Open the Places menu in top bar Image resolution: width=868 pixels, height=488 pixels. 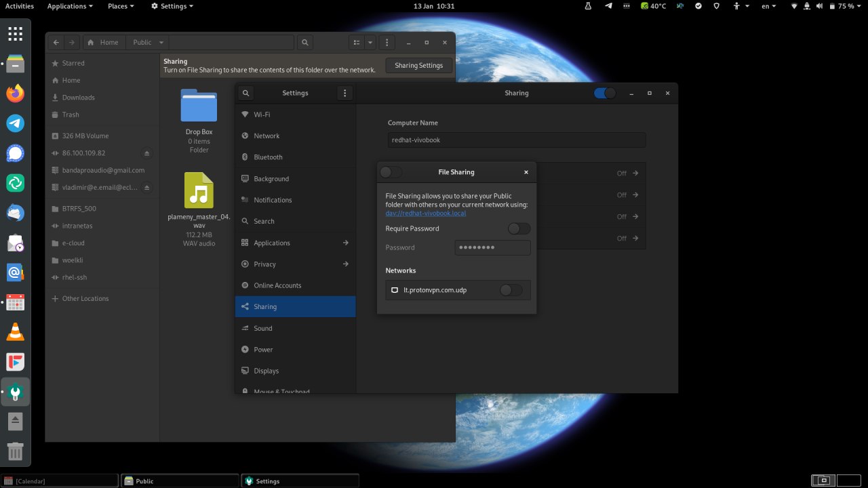tap(121, 6)
